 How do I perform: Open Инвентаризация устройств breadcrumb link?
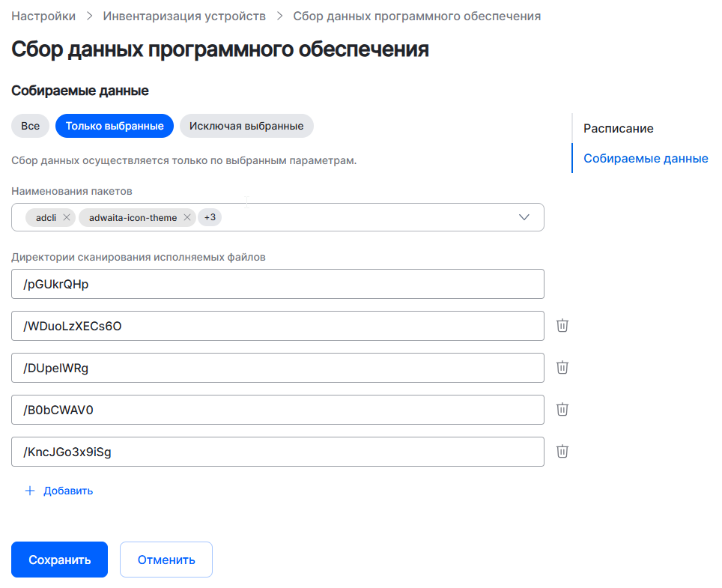(x=184, y=16)
